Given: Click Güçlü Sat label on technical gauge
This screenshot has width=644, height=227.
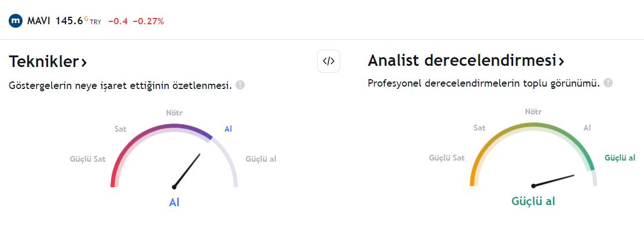Looking at the screenshot, I should [88, 159].
